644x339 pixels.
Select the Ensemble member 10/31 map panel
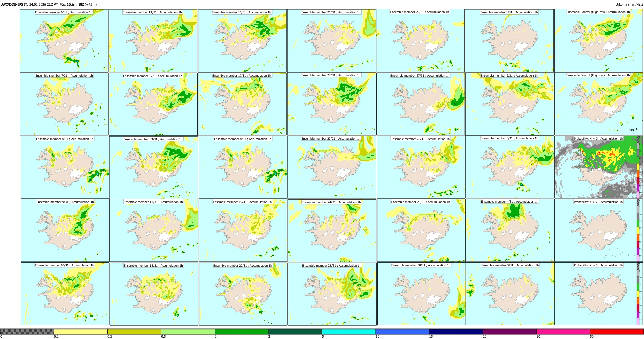65,294
